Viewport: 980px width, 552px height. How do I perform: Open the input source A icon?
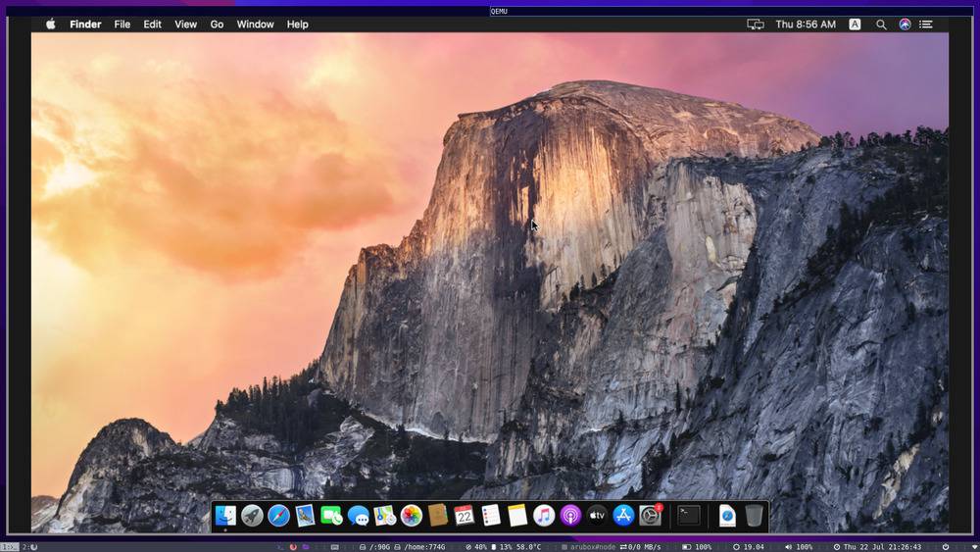[855, 25]
